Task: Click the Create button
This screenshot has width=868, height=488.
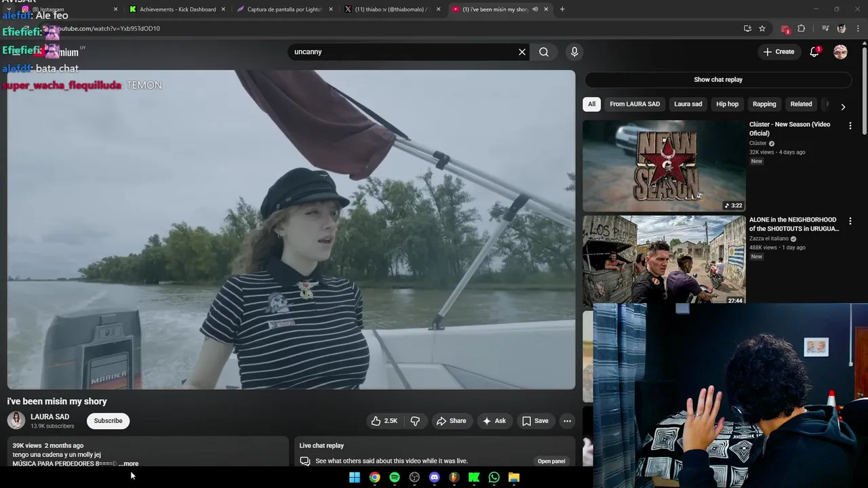Action: click(778, 52)
